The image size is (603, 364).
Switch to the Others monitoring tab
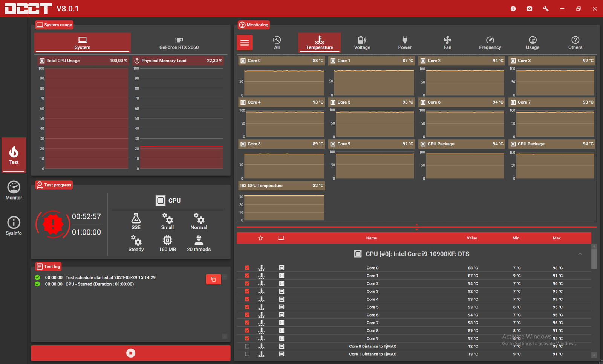click(575, 43)
